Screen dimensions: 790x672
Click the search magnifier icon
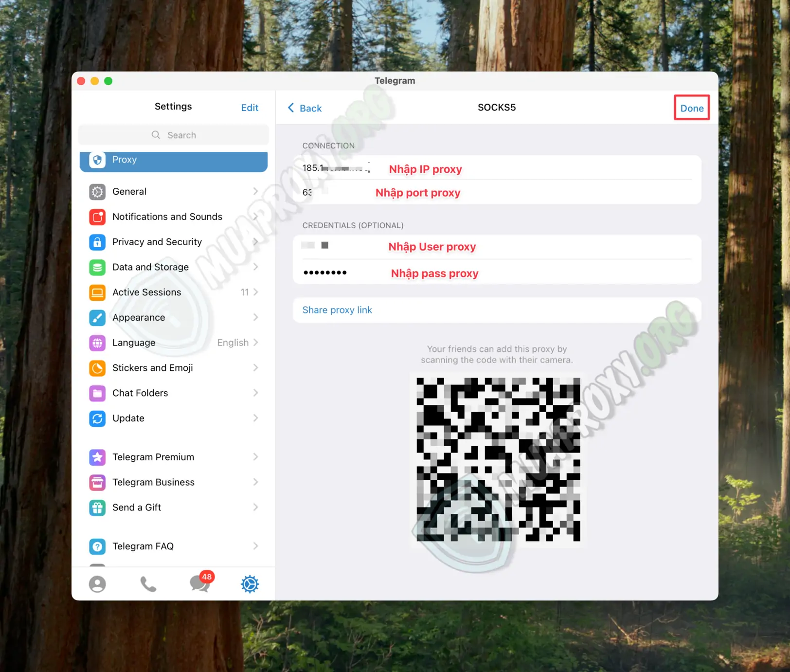(156, 135)
